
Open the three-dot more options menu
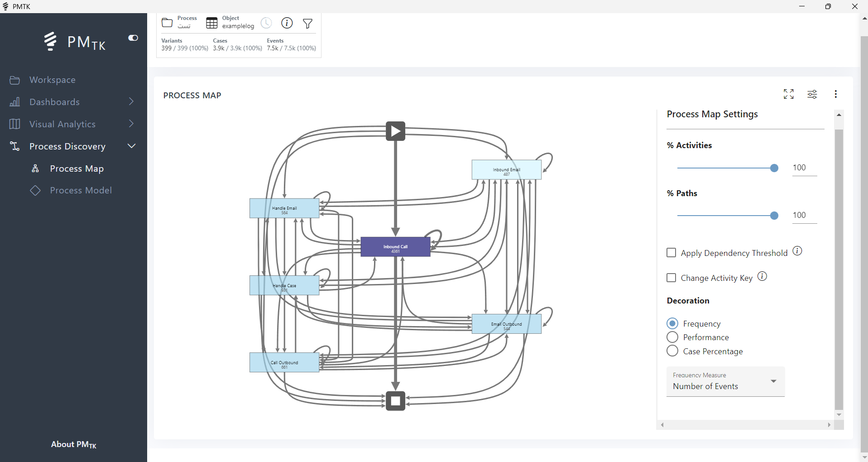click(x=836, y=94)
